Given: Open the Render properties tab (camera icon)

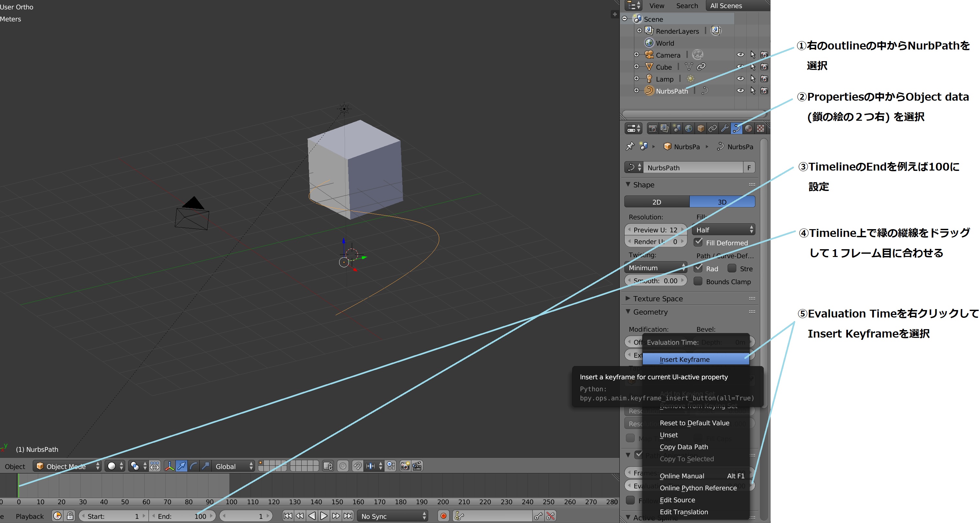Looking at the screenshot, I should 652,128.
